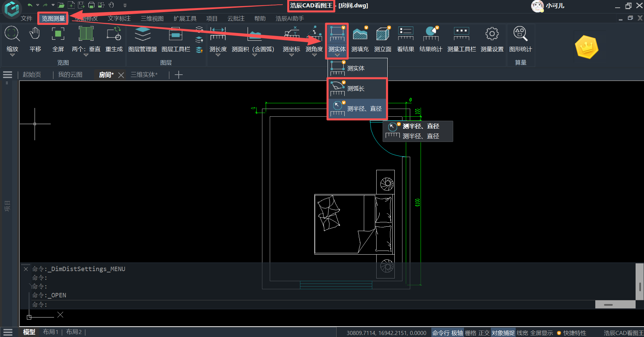The height and width of the screenshot is (337, 644).
Task: Toggle 命令行 in status bar
Action: 440,333
